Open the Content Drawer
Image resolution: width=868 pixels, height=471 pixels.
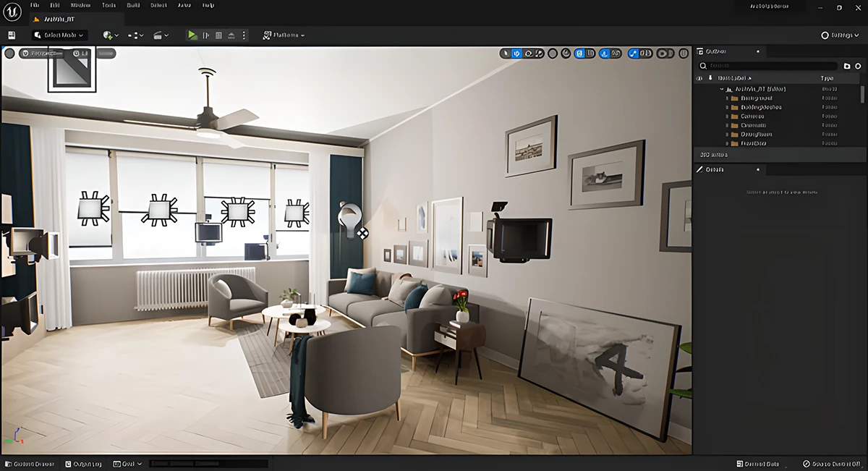pyautogui.click(x=29, y=464)
